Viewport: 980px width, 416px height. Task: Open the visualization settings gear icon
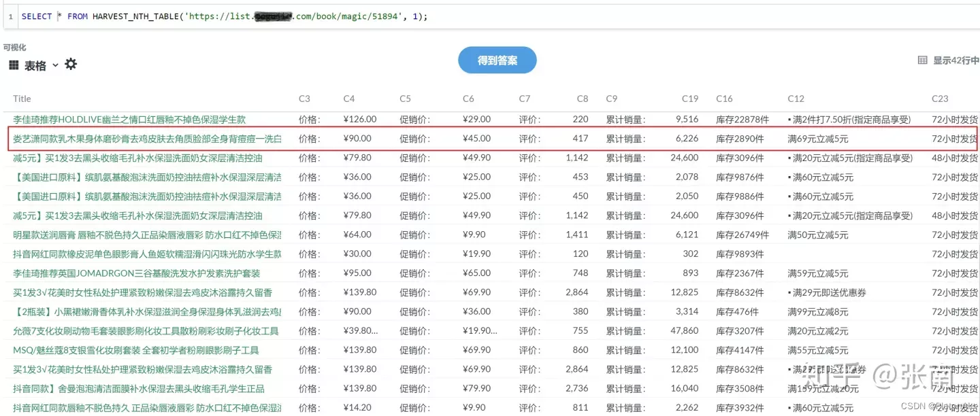tap(71, 65)
